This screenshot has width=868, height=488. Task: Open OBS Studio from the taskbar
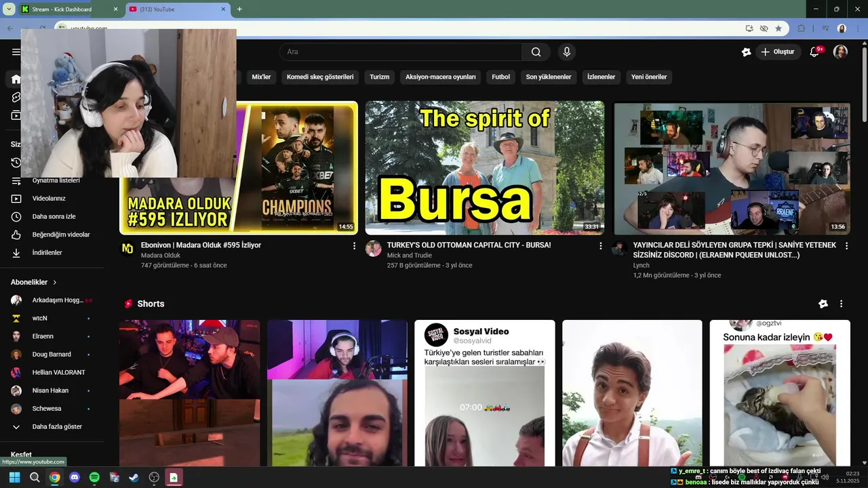[154, 477]
